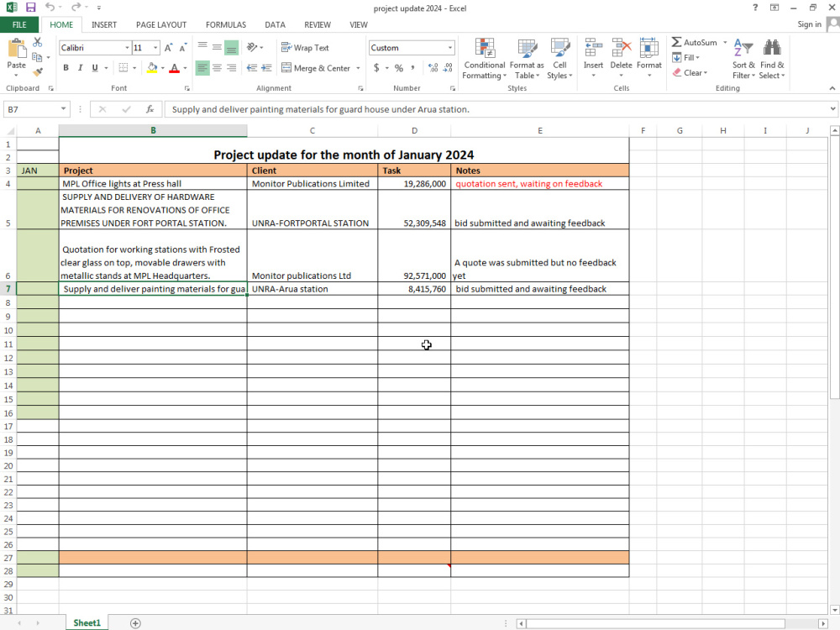The height and width of the screenshot is (630, 840).
Task: Toggle Center horizontal alignment
Action: [x=217, y=68]
